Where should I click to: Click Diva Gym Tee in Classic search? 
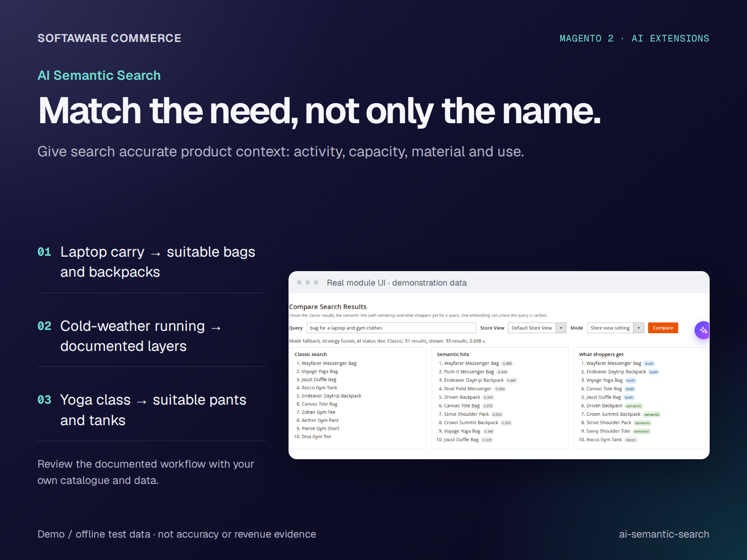316,437
